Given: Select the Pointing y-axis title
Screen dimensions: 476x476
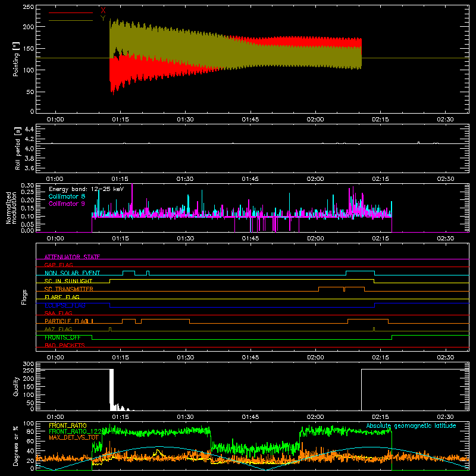Looking at the screenshot, I should pyautogui.click(x=16, y=59).
